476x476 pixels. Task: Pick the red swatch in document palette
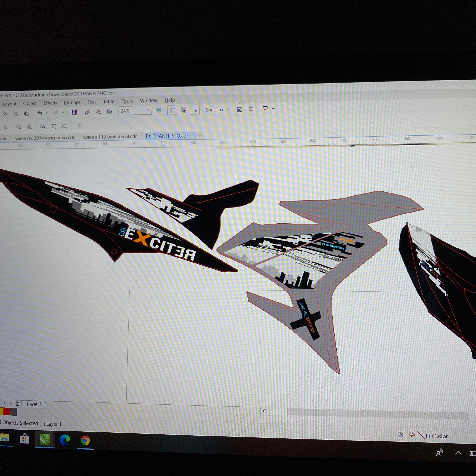pyautogui.click(x=7, y=412)
